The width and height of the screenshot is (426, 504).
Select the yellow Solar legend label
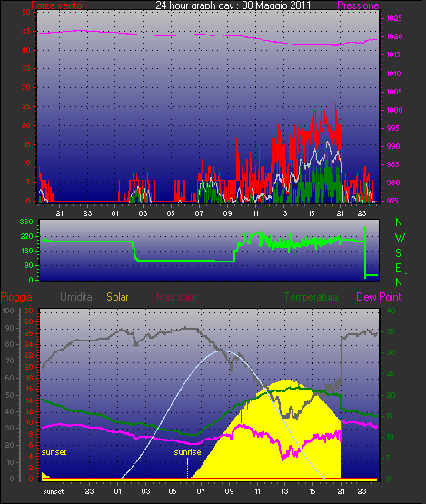coord(117,297)
